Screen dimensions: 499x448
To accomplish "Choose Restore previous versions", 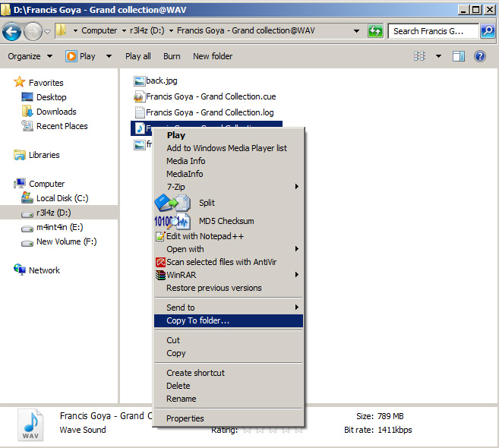I will coord(229,288).
